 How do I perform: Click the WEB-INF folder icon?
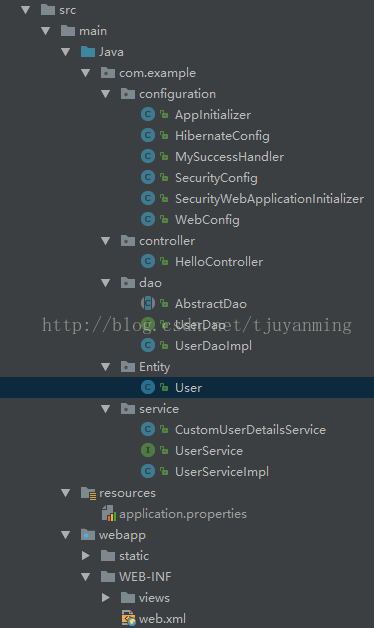tap(108, 577)
